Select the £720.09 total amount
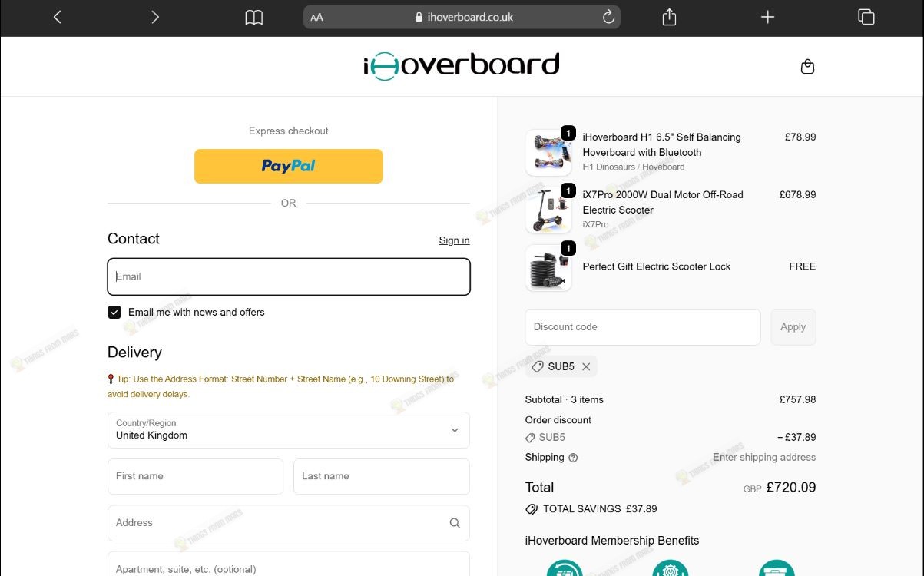The height and width of the screenshot is (576, 924). coord(791,487)
